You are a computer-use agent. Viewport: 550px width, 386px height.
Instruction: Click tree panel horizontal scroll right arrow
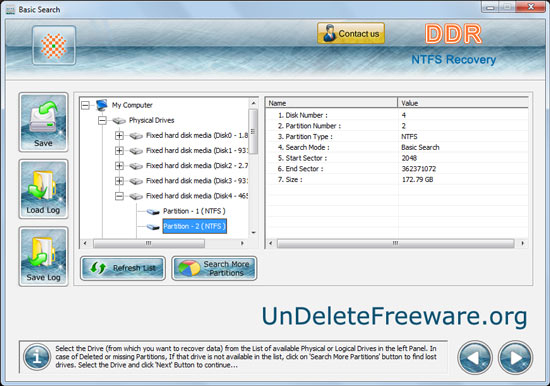(242, 243)
